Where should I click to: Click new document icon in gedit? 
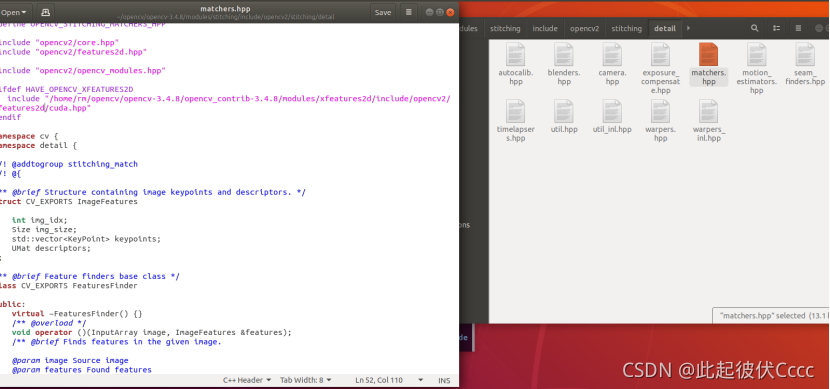click(45, 12)
